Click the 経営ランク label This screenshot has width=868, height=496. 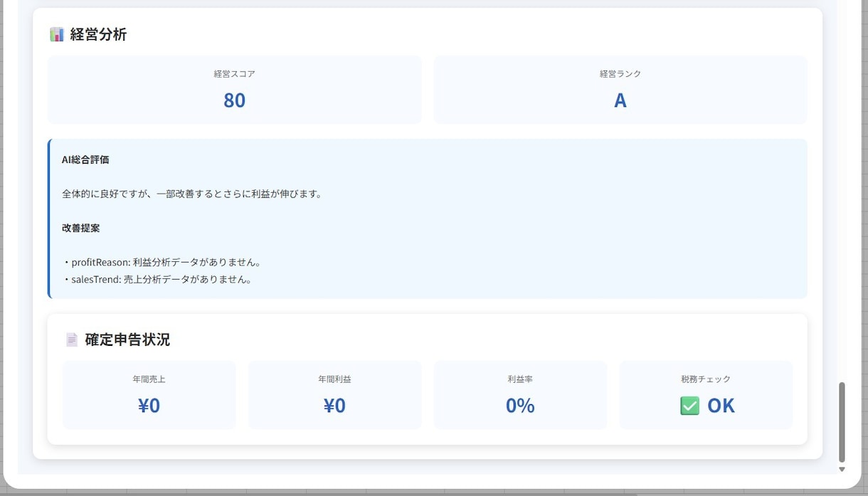pyautogui.click(x=620, y=73)
